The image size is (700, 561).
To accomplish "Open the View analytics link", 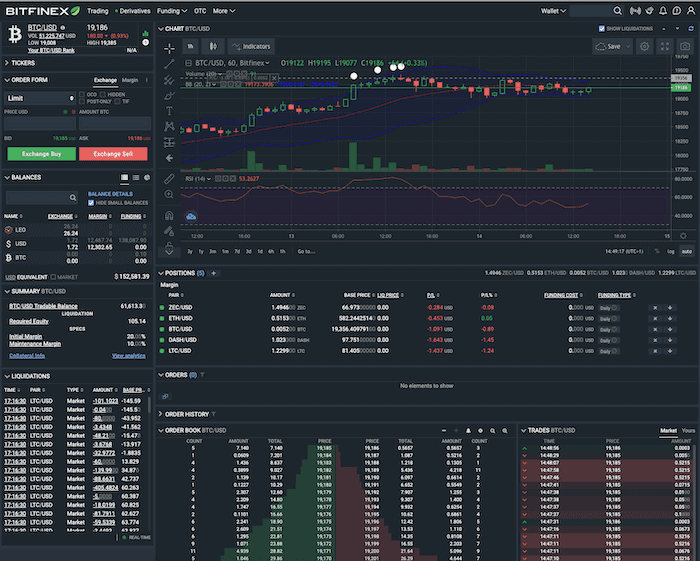I will tap(129, 356).
